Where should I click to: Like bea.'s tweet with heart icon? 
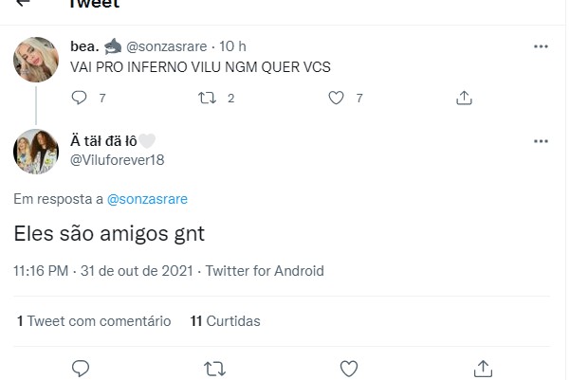(335, 97)
